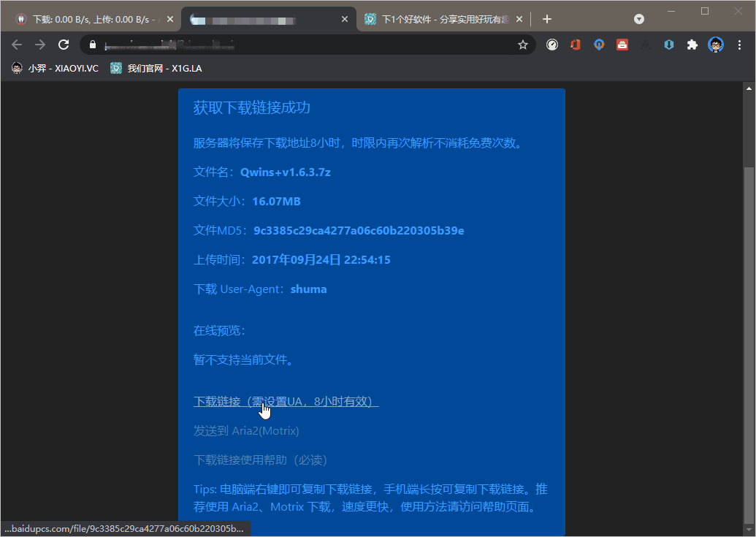Viewport: 756px width, 537px height.
Task: Click the lock icon in address bar
Action: tap(93, 45)
